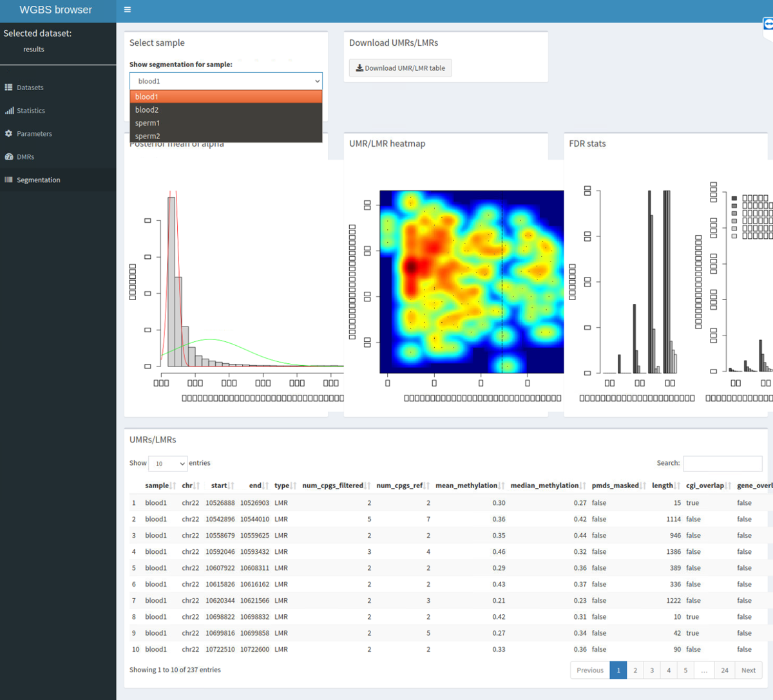Click the start value 10526888 cell

click(x=220, y=503)
